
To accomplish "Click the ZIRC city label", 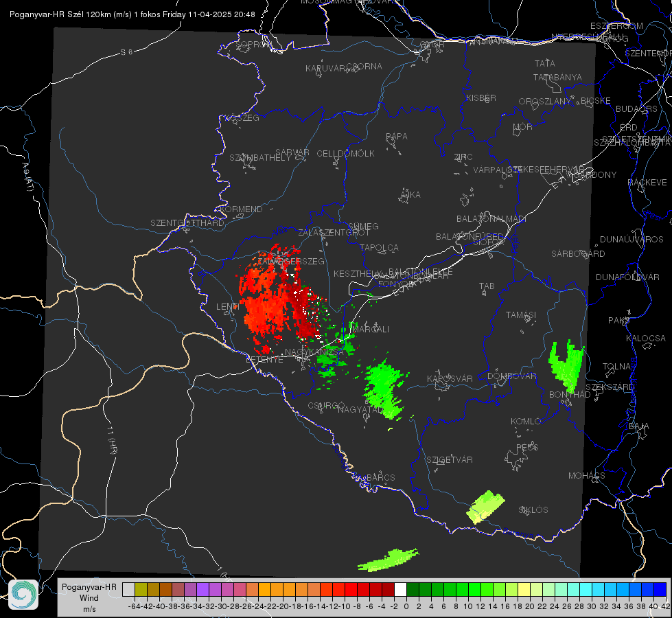I will coord(463,157).
